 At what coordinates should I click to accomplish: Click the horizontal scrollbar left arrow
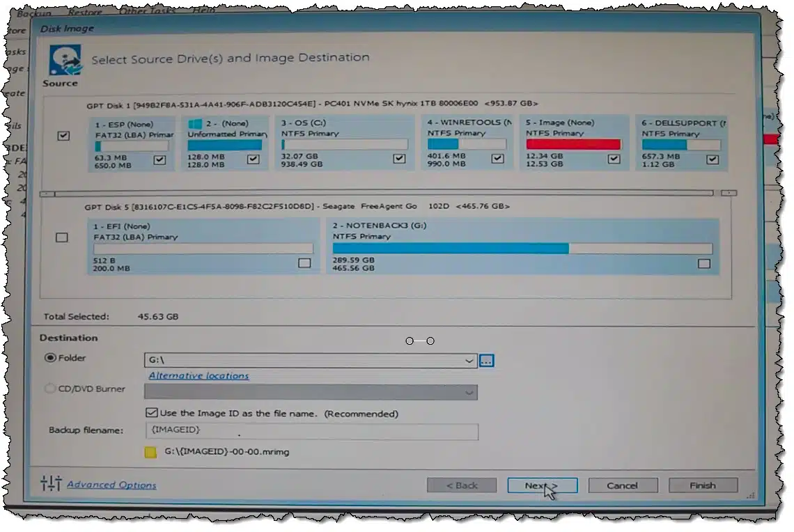47,194
